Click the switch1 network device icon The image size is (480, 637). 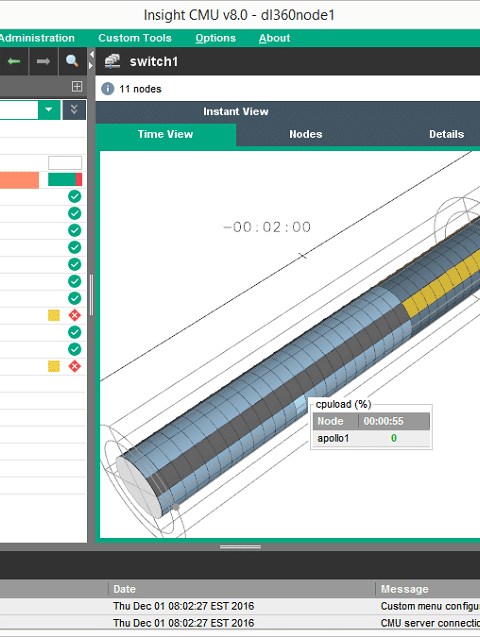[x=112, y=61]
